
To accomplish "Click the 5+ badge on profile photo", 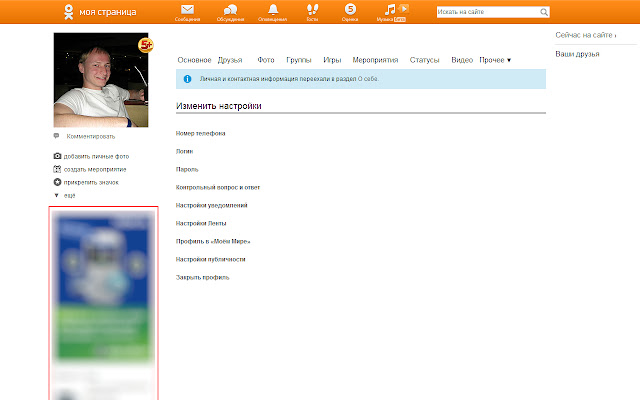I will 146,45.
